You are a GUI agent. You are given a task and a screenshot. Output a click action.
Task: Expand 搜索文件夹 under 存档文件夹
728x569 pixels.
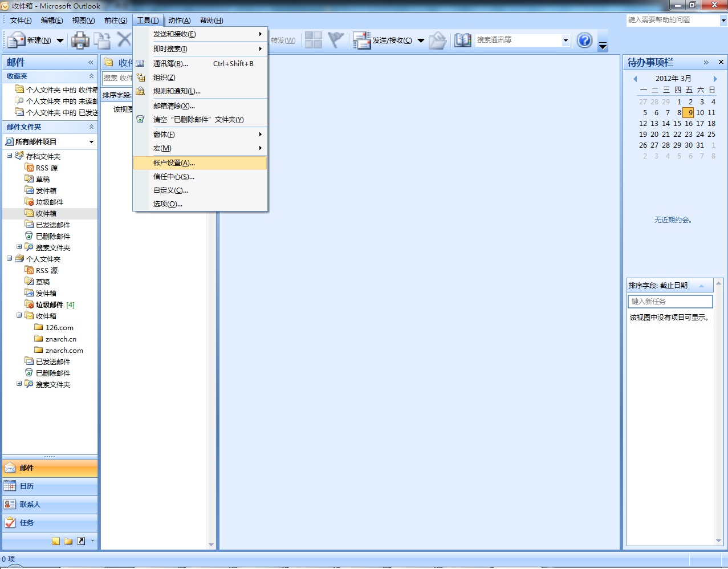pos(19,247)
